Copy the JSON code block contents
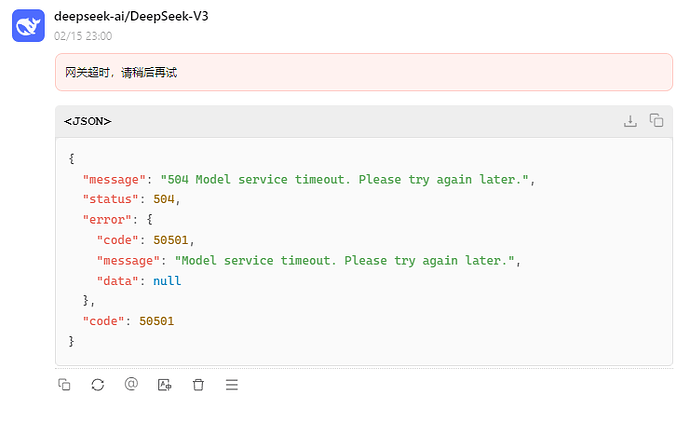This screenshot has width=690, height=435. click(656, 120)
